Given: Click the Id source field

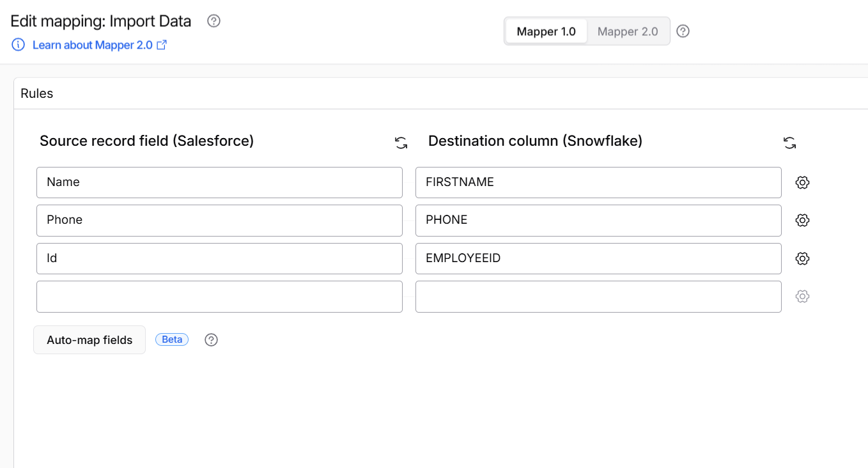Looking at the screenshot, I should click(x=219, y=259).
